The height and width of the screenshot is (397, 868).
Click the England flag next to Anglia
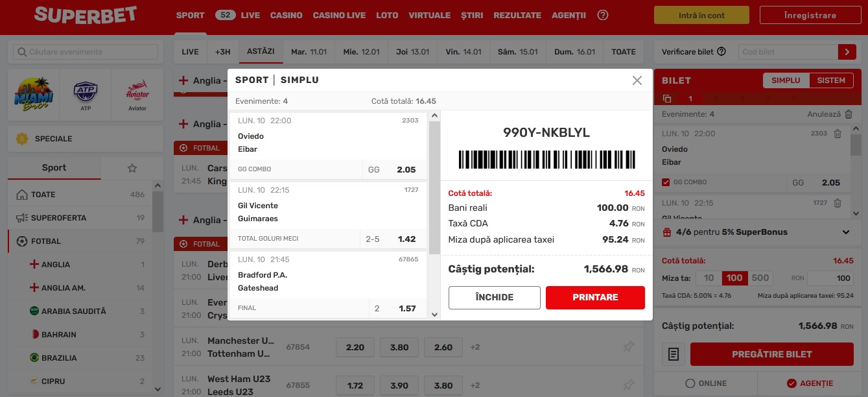point(34,265)
